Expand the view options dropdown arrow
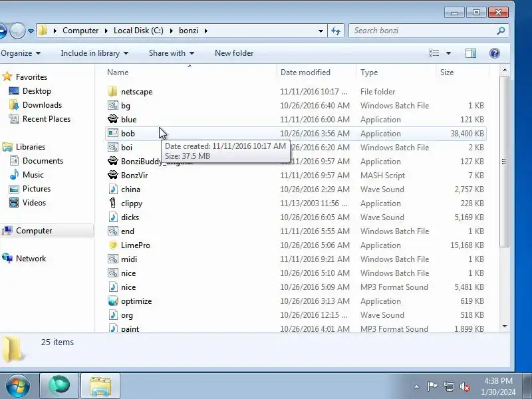 448,53
